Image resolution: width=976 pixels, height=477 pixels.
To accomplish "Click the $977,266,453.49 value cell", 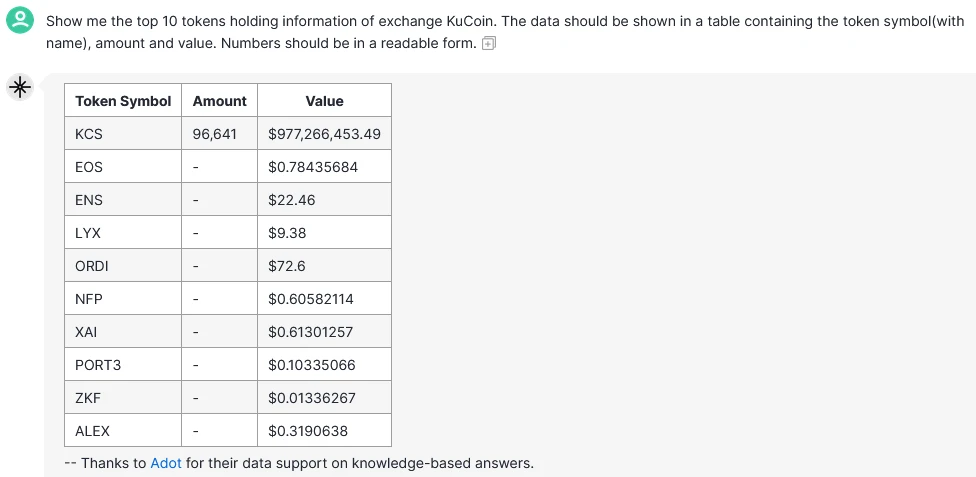I will [x=324, y=134].
